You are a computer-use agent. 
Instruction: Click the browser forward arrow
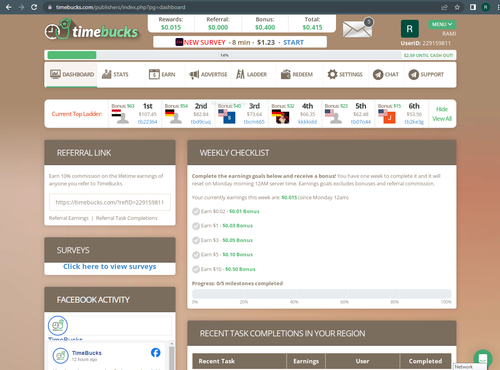pos(21,7)
